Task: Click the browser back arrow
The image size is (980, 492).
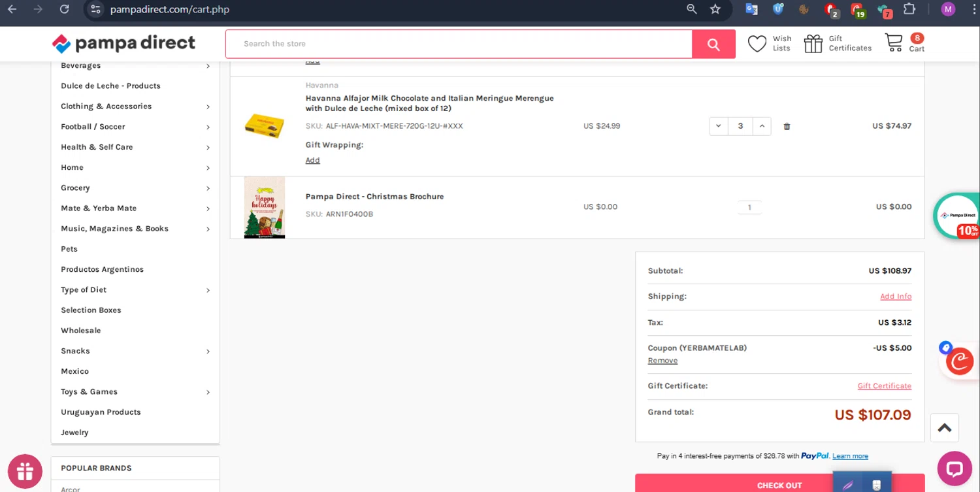Action: (12, 9)
